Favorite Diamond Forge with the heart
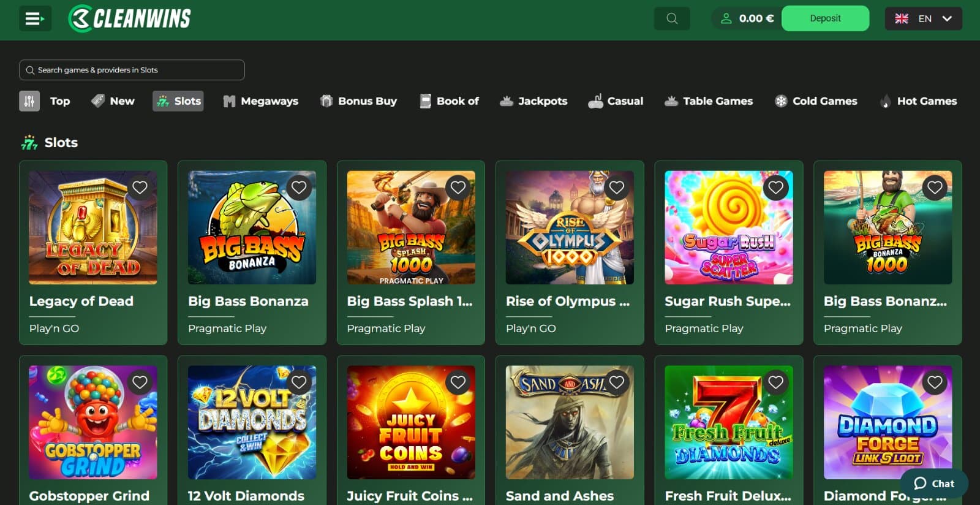980x505 pixels. (x=935, y=382)
